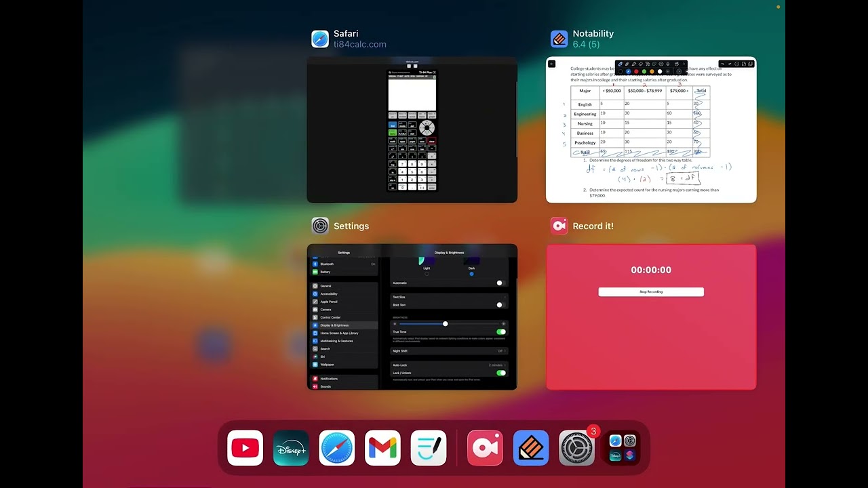Tap the 00:00:00 recording timer

click(x=651, y=270)
